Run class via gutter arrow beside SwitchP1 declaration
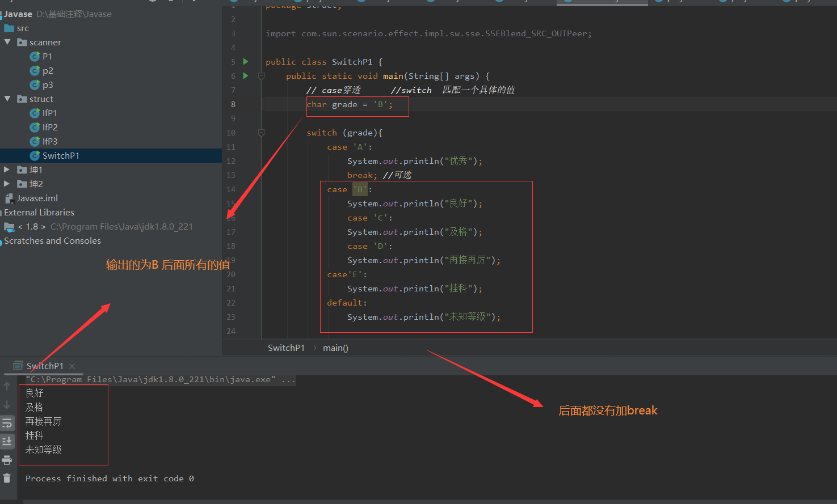837x504 pixels. pos(246,61)
